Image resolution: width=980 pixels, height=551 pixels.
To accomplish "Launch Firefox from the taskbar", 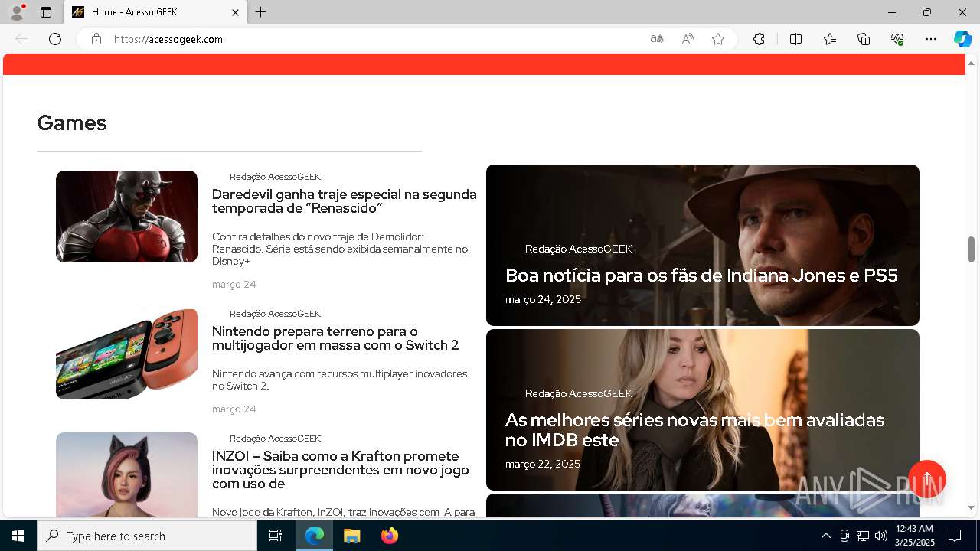I will pyautogui.click(x=389, y=536).
